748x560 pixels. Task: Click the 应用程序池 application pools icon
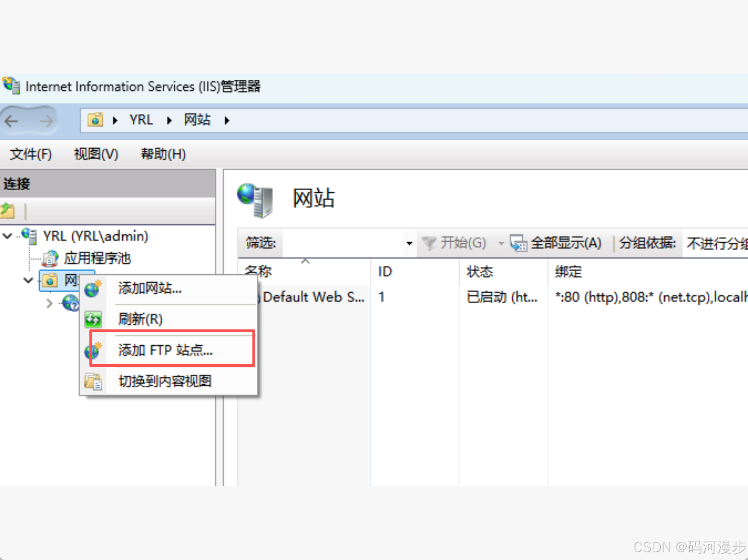50,258
